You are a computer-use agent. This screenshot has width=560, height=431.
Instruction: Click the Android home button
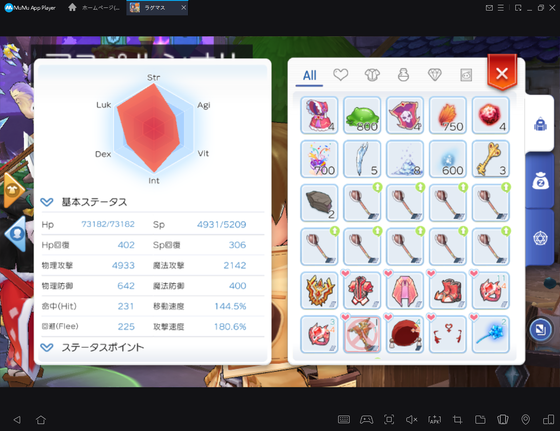click(x=41, y=420)
